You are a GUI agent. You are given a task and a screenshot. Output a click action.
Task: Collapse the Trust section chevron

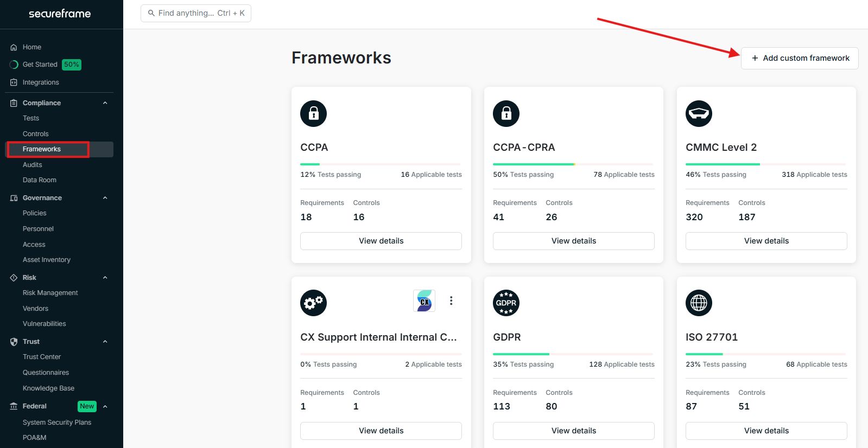105,342
